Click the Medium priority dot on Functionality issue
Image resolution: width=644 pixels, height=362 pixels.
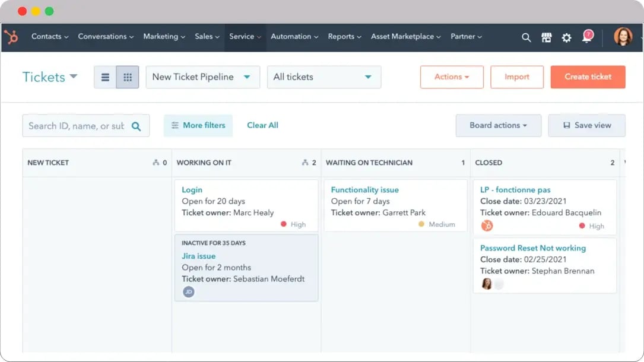coord(421,224)
